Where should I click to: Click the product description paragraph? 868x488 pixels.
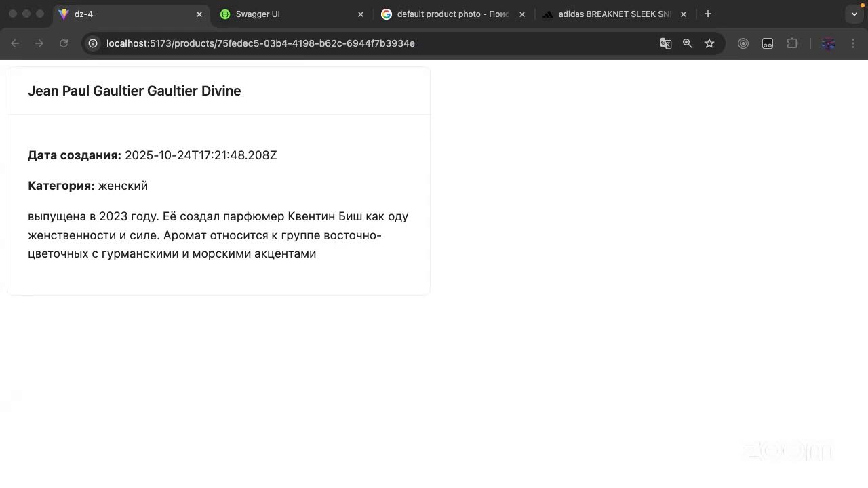[x=218, y=235]
